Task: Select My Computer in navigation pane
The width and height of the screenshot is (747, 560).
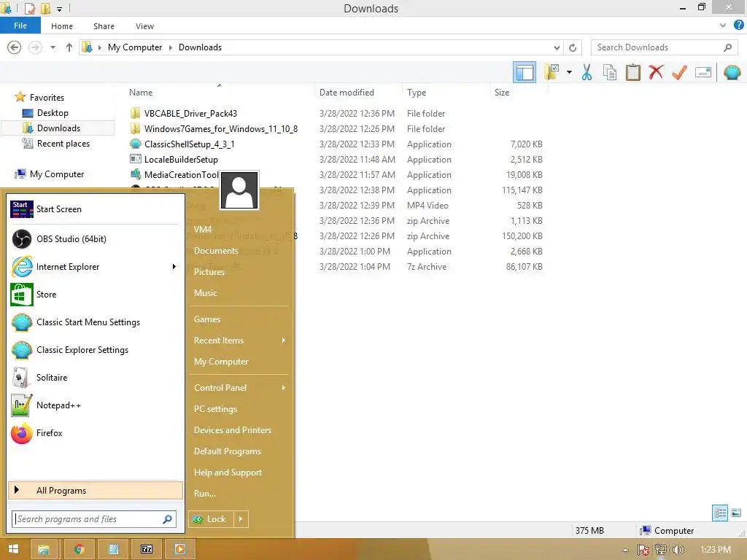Action: click(57, 174)
